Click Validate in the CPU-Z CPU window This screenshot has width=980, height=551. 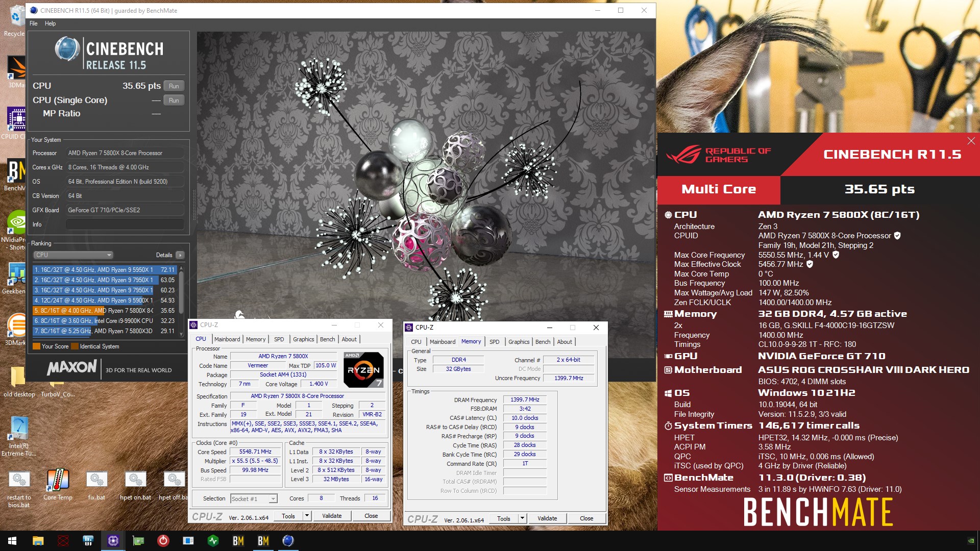pyautogui.click(x=332, y=516)
